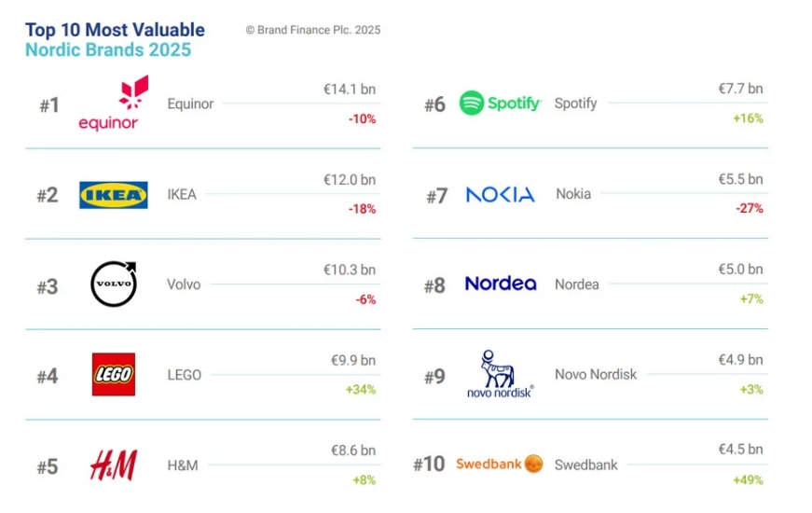Click the Brand Finance Plc. 2025 copyright
Viewport: 812px width, 513px height.
[x=313, y=30]
